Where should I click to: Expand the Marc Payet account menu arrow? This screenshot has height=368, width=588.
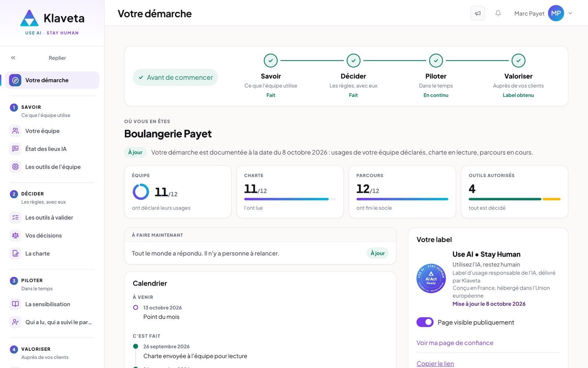570,13
